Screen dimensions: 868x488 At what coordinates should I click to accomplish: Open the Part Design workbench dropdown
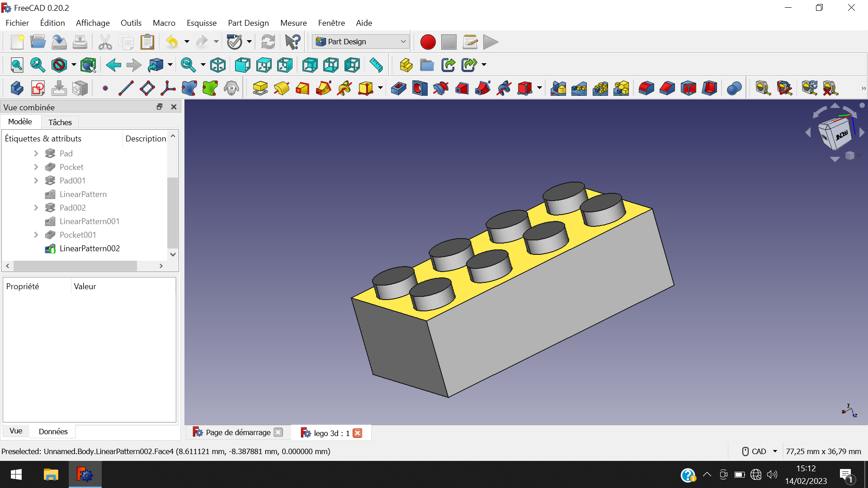click(x=361, y=42)
